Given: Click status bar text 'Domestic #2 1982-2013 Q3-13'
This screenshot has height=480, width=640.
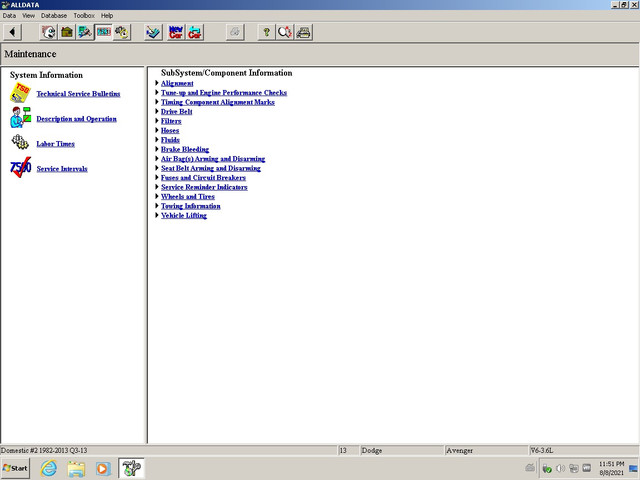Looking at the screenshot, I should (44, 451).
